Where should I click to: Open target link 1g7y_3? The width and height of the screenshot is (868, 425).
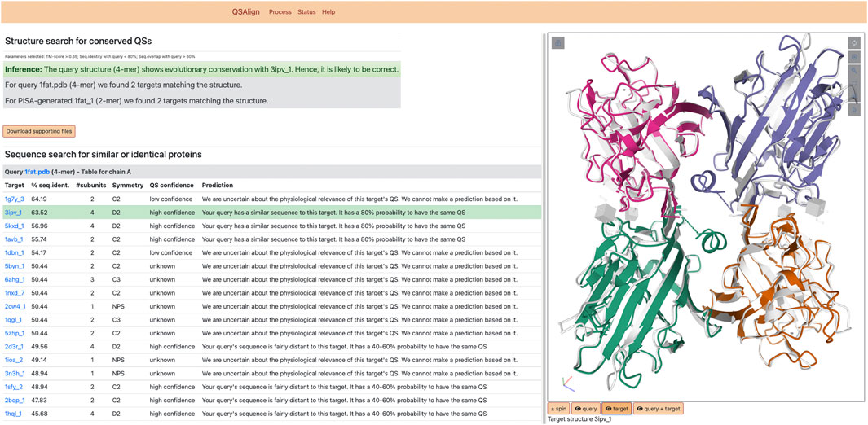click(x=15, y=199)
